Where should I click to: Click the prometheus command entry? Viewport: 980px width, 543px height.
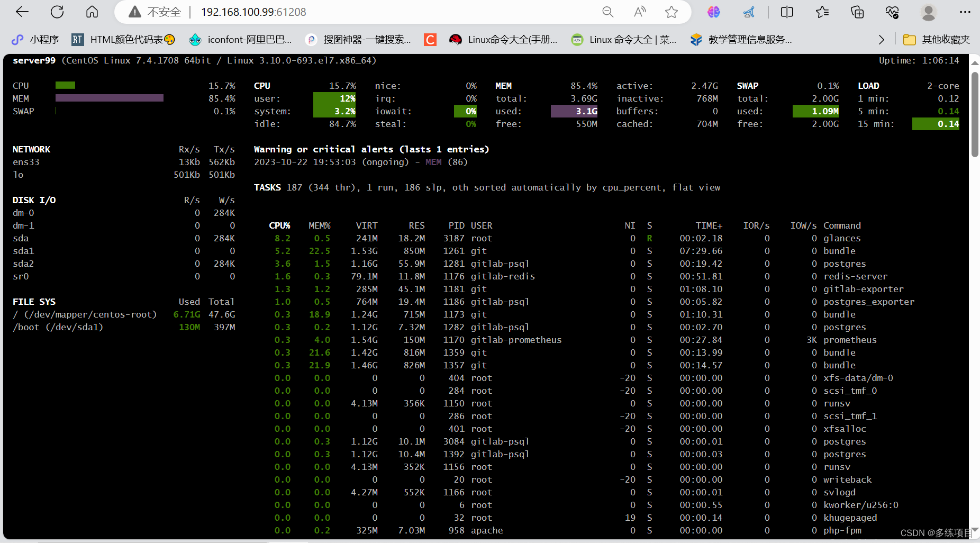point(850,340)
